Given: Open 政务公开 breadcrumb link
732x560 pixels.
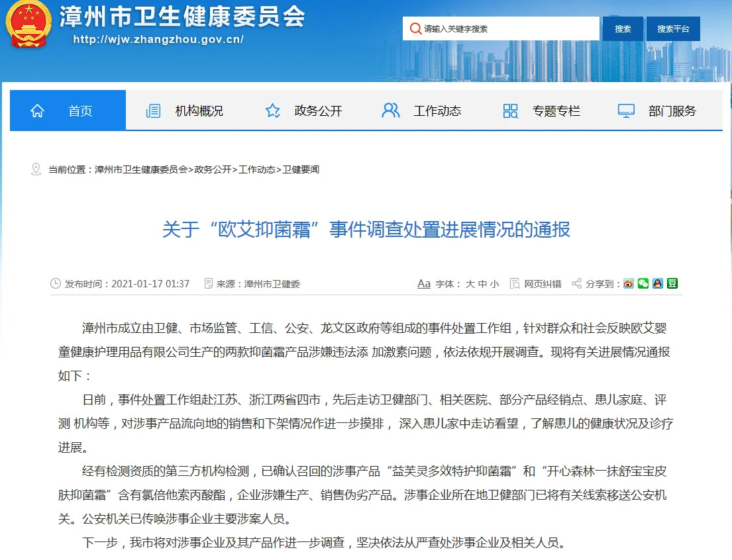Looking at the screenshot, I should click(213, 169).
